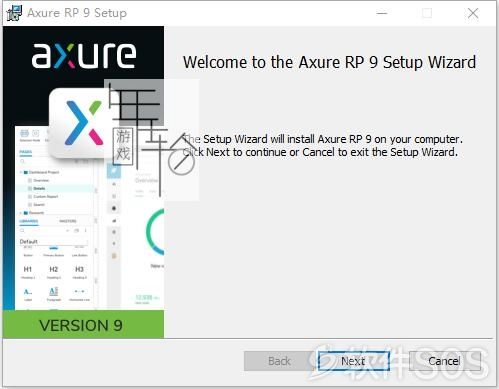499x389 pixels.
Task: Click the Default library label in banner
Action: click(x=29, y=241)
